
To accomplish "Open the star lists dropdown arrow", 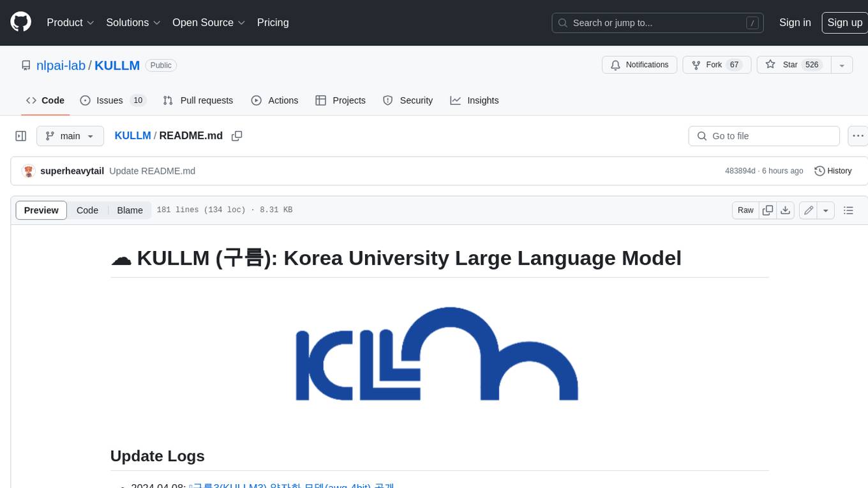I will (842, 65).
